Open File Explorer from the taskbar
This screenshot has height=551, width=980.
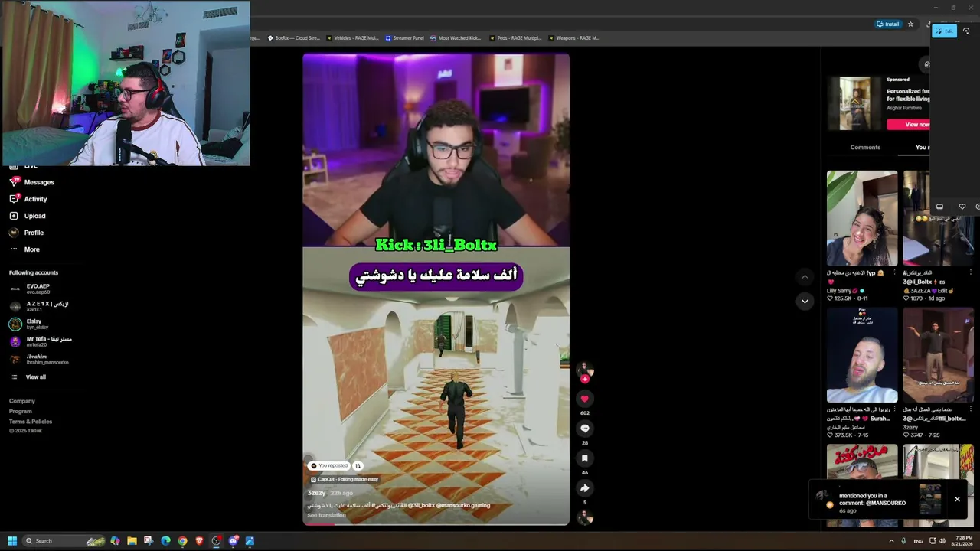(x=132, y=541)
